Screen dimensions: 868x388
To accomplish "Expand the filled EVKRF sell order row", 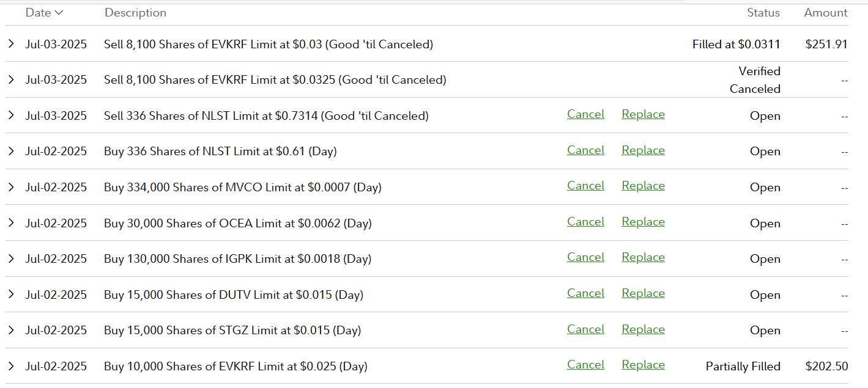I will point(11,44).
